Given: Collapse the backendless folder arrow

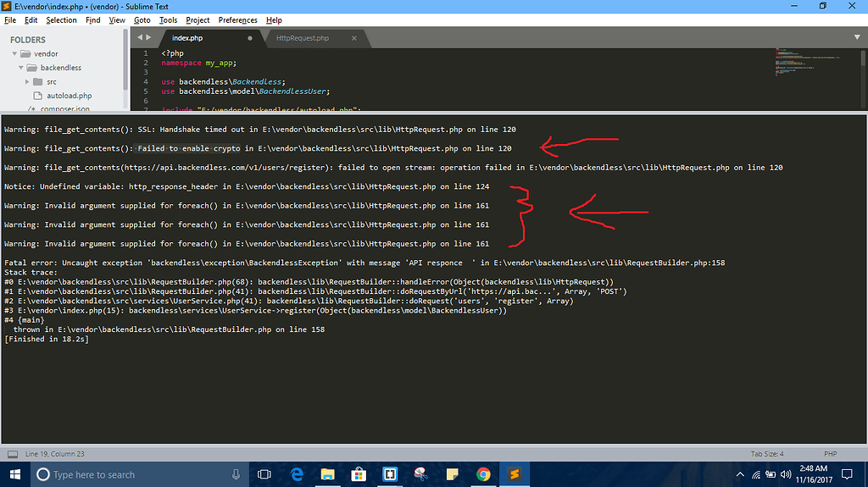Looking at the screenshot, I should pos(21,68).
